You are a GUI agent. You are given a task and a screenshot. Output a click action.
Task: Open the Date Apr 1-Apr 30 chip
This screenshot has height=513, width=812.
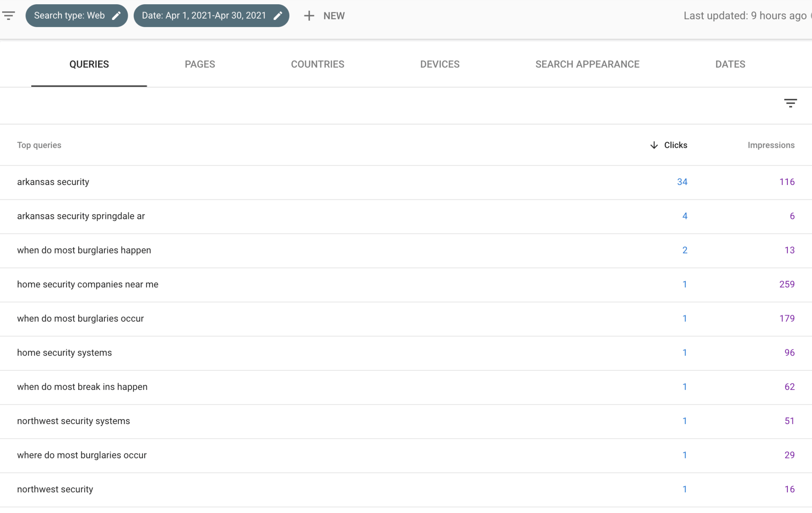tap(204, 16)
